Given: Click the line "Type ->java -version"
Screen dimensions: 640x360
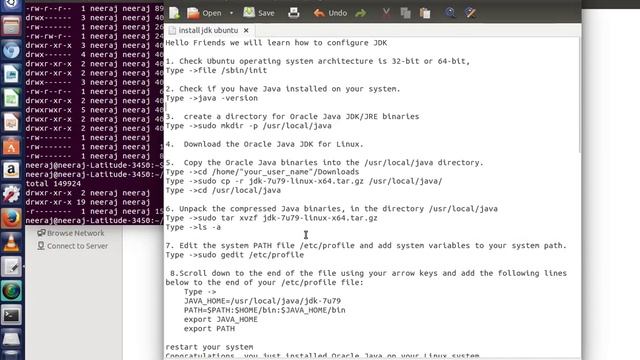Looking at the screenshot, I should (211, 98).
